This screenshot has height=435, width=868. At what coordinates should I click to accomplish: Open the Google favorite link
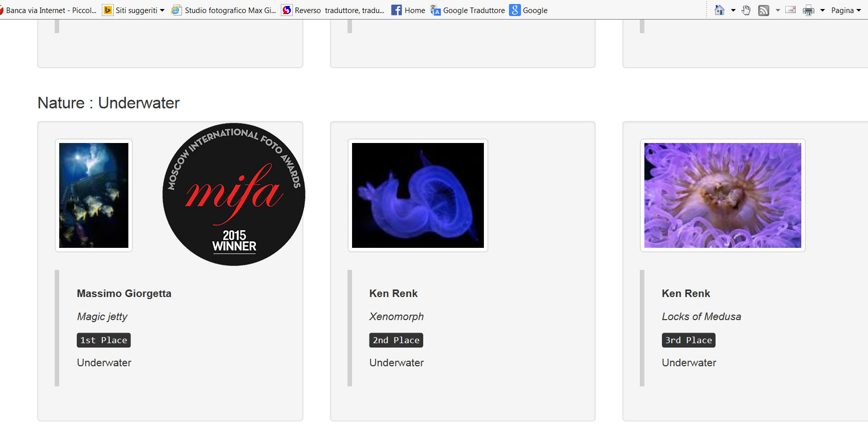(x=529, y=10)
